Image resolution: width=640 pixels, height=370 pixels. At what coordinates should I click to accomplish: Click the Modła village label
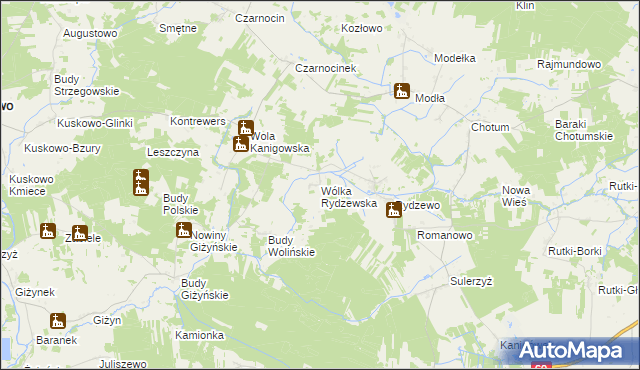430,98
